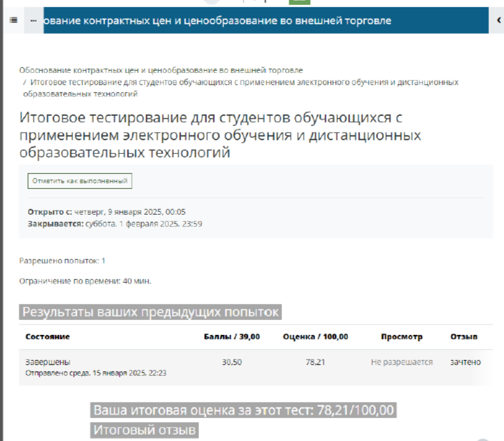Click the three-dots more options icon

coord(33,21)
